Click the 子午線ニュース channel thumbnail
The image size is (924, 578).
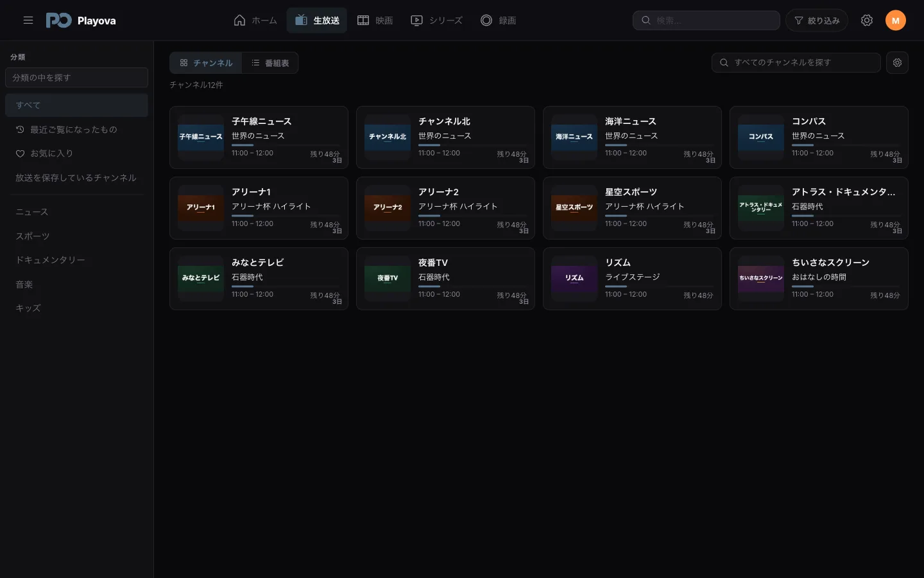201,137
